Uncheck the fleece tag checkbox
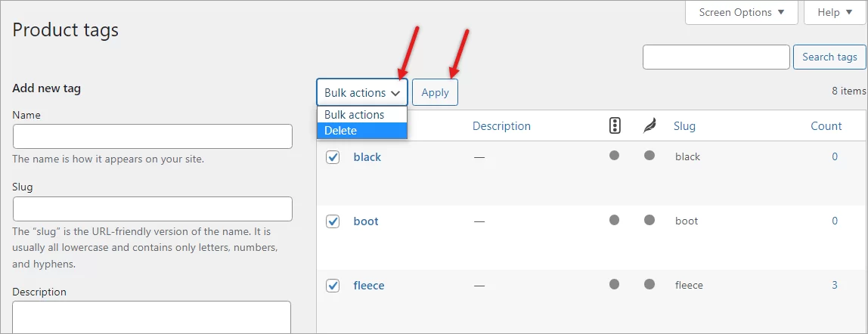Viewport: 868px width, 334px height. pyautogui.click(x=333, y=286)
